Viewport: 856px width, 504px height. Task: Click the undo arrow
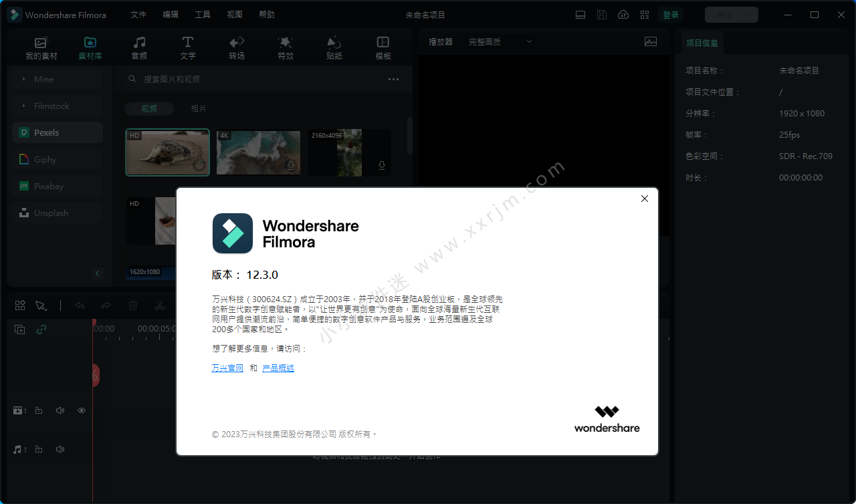tap(80, 305)
